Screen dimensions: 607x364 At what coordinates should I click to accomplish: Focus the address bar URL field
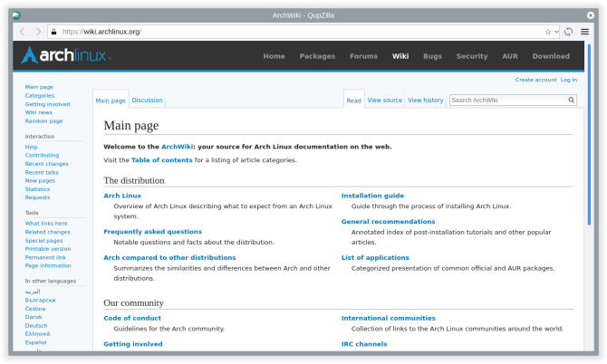pos(302,32)
